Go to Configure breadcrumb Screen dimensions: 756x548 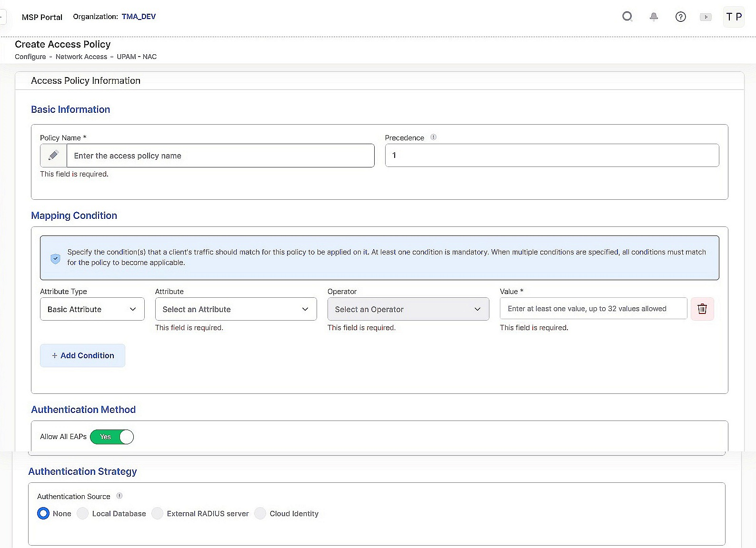(x=30, y=57)
